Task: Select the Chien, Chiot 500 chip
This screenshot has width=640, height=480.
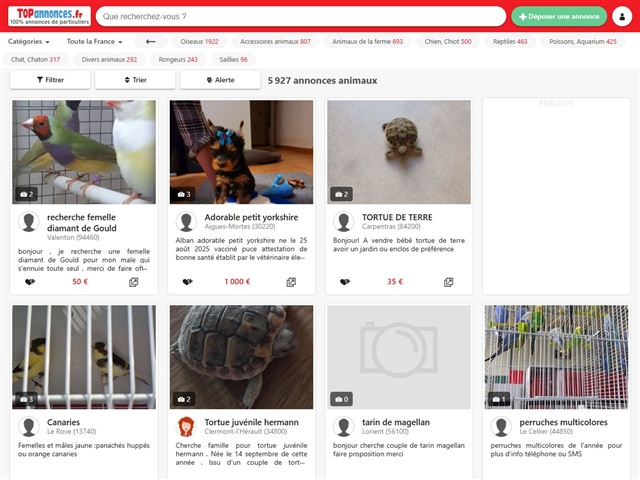Action: [x=448, y=41]
